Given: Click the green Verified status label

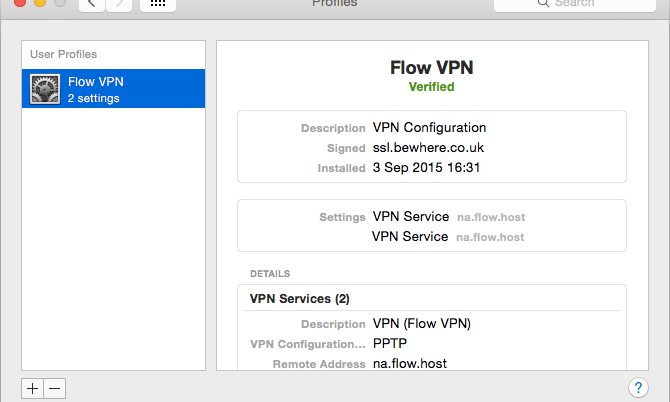Looking at the screenshot, I should [x=431, y=87].
